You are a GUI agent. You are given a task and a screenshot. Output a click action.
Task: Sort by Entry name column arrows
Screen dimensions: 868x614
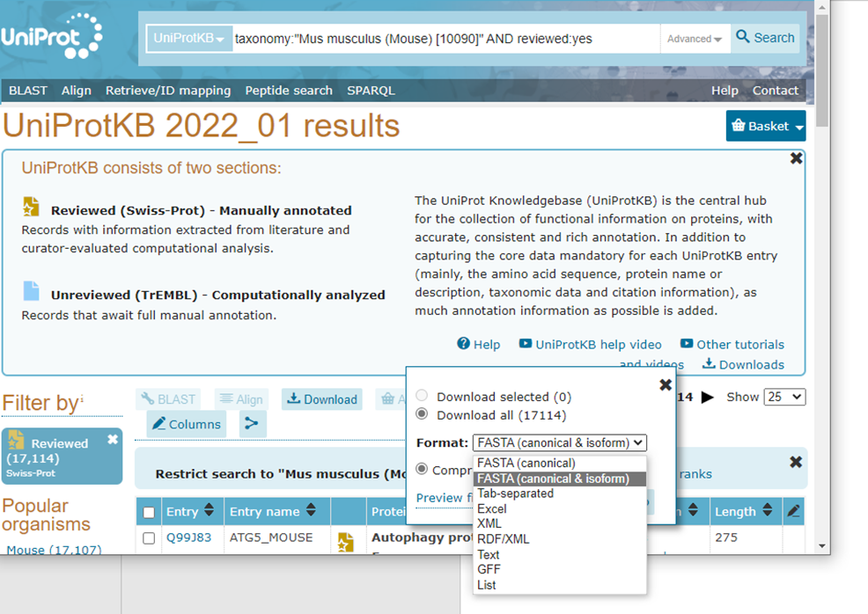click(311, 509)
